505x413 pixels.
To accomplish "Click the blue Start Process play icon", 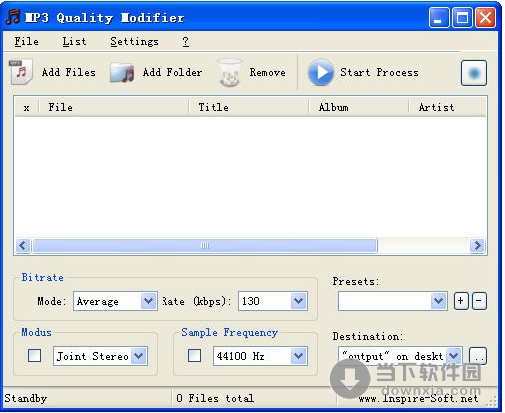I will point(321,72).
